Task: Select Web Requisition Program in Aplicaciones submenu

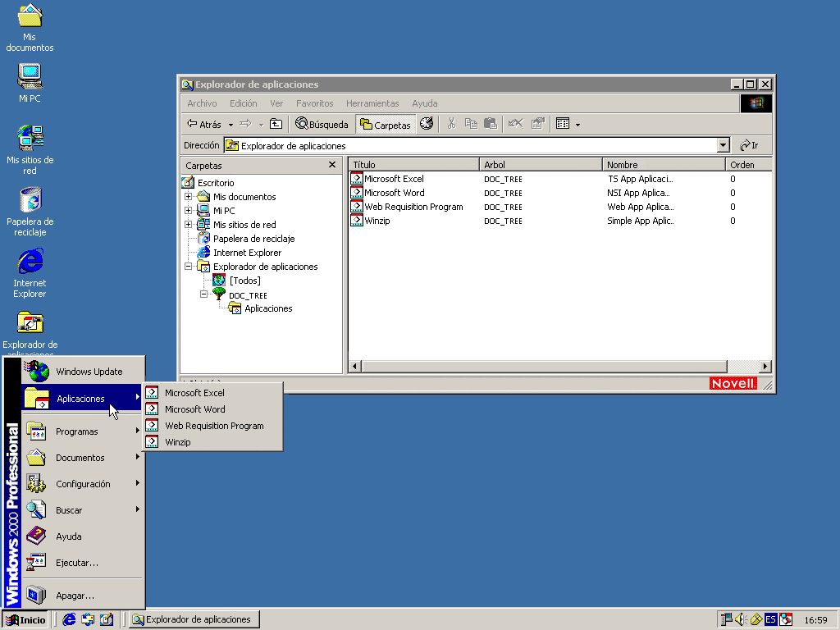Action: click(x=213, y=426)
